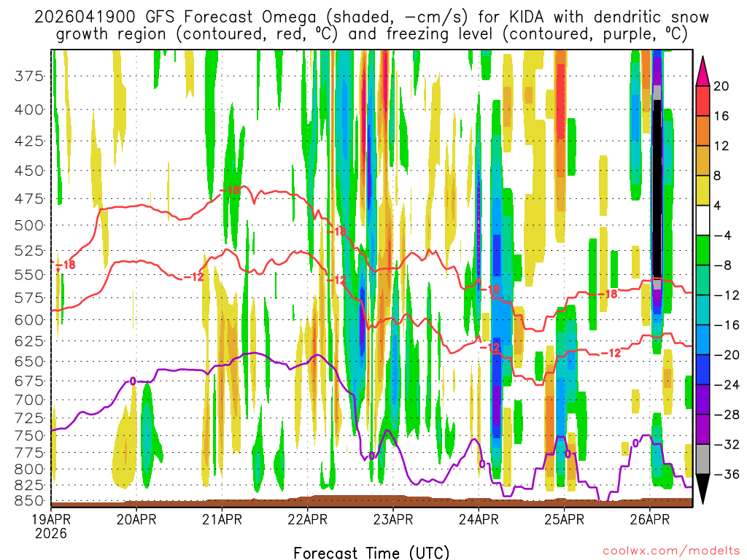Click the 22APR time axis label
The height and width of the screenshot is (560, 747).
click(x=308, y=519)
